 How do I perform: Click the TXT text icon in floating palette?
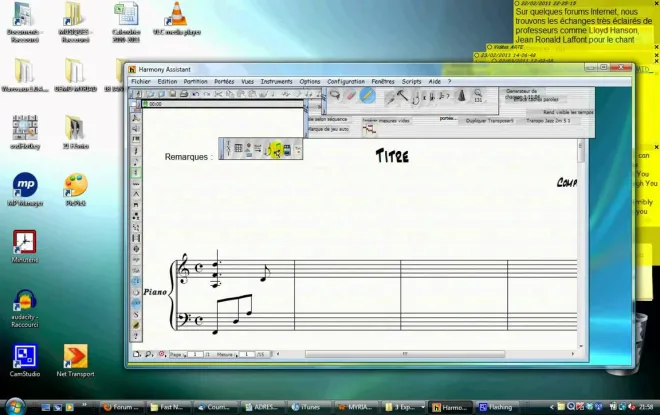click(x=229, y=148)
